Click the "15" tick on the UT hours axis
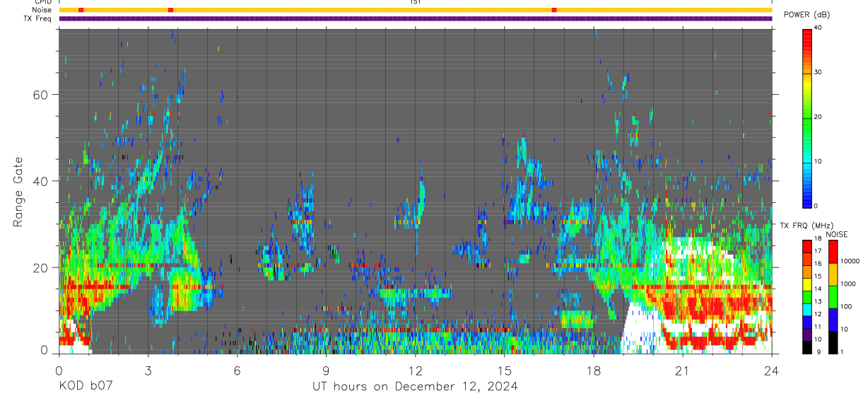868x401 pixels. [x=505, y=371]
